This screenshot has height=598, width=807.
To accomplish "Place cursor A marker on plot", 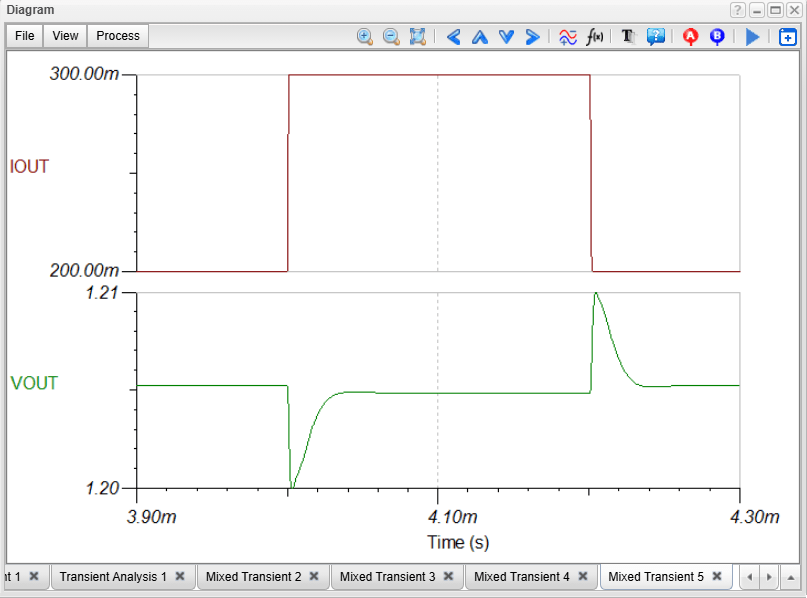I will pyautogui.click(x=690, y=36).
